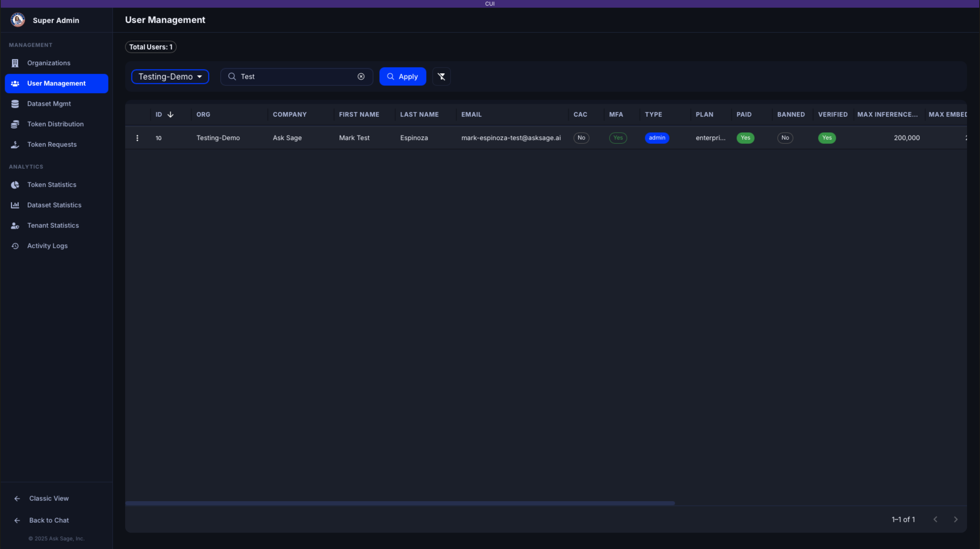The image size is (980, 549).
Task: Select User Management in the sidebar
Action: pyautogui.click(x=56, y=83)
